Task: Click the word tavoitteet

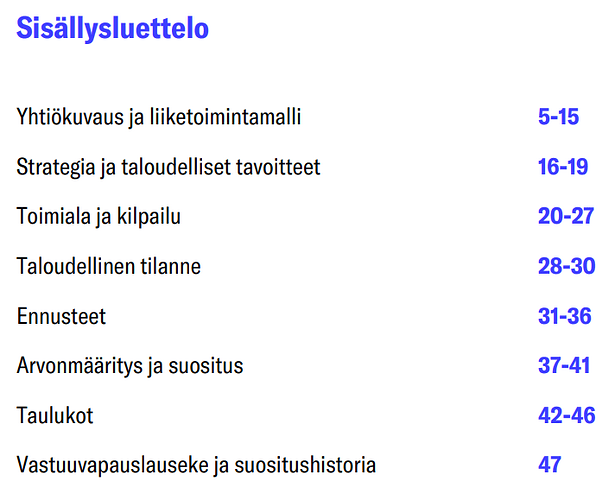Action: point(279,167)
